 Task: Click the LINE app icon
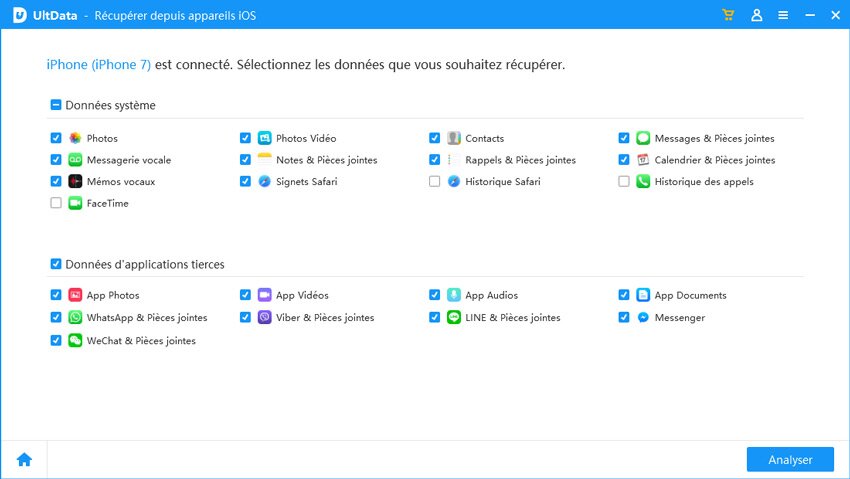(453, 317)
